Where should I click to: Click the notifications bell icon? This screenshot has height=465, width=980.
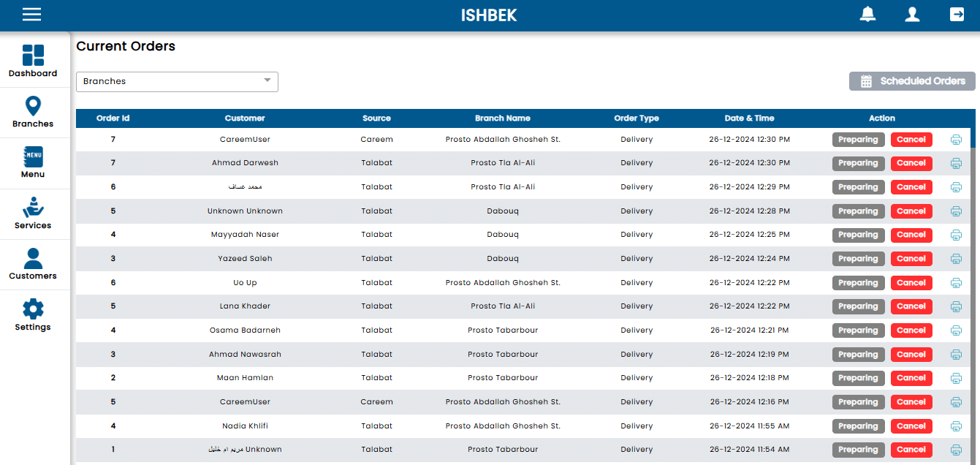click(867, 15)
